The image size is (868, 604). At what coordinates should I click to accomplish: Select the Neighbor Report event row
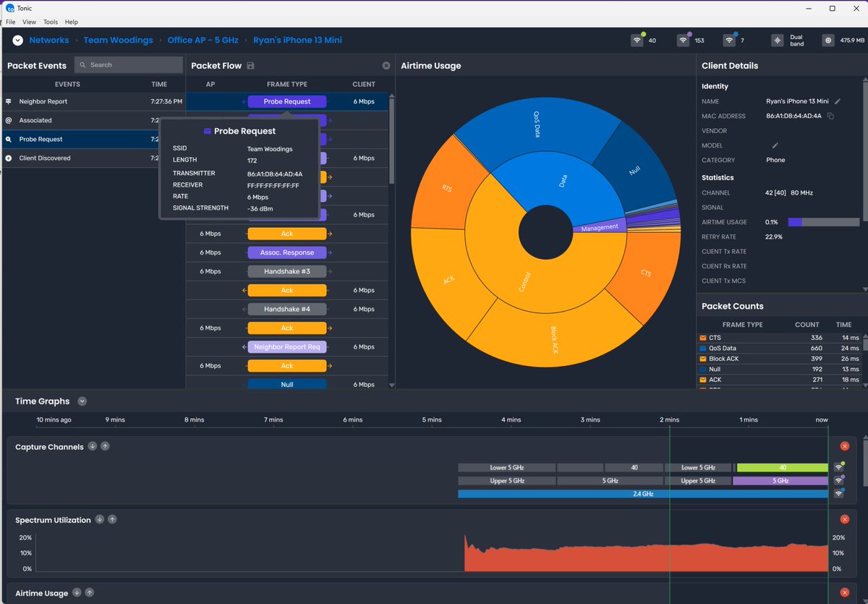pos(93,101)
